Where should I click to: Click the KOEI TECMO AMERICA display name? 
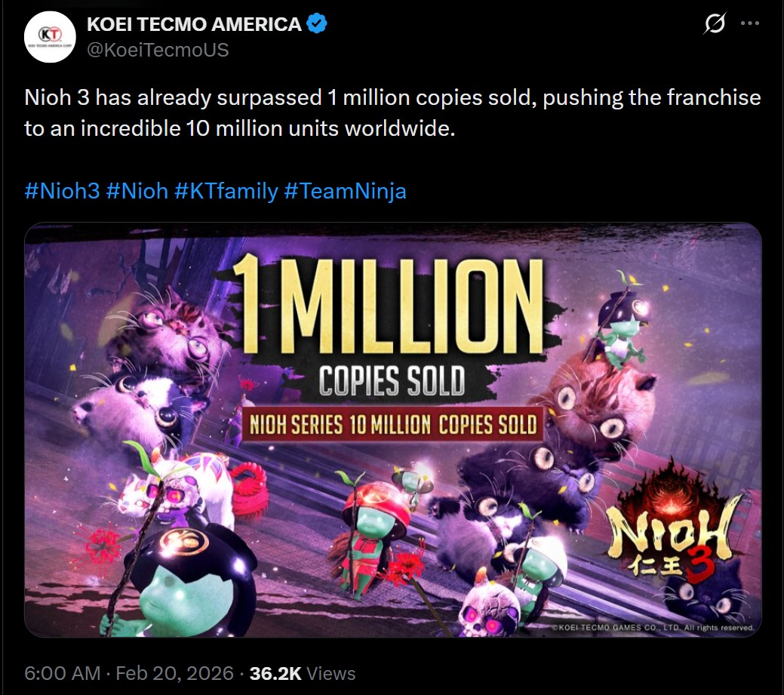pyautogui.click(x=192, y=23)
